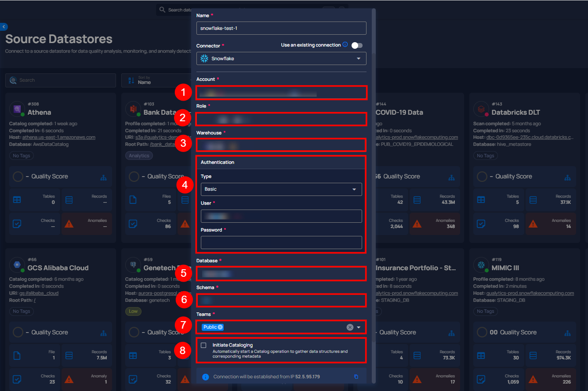588x391 pixels.
Task: Open the Databricks DLT datastore icon
Action: [x=481, y=109]
